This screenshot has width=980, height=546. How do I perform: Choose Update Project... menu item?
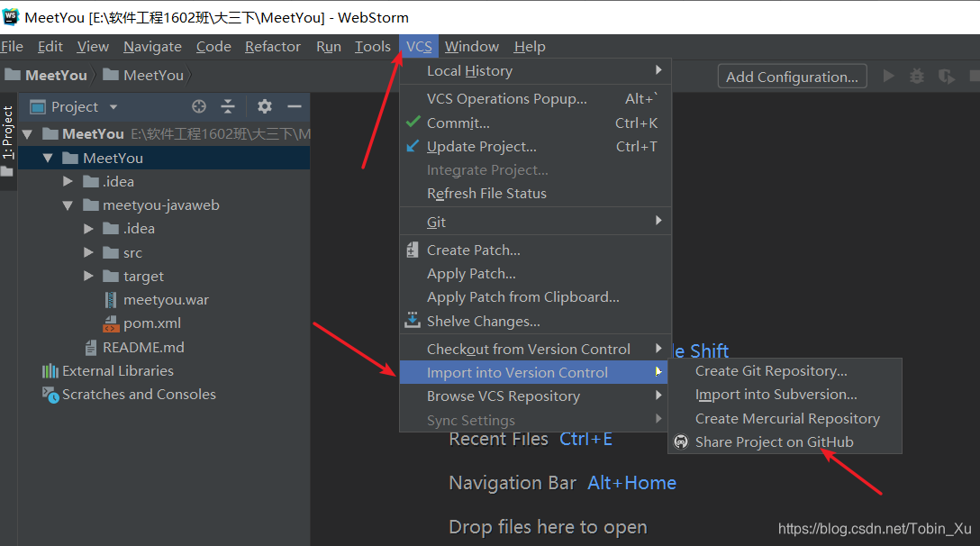click(535, 146)
